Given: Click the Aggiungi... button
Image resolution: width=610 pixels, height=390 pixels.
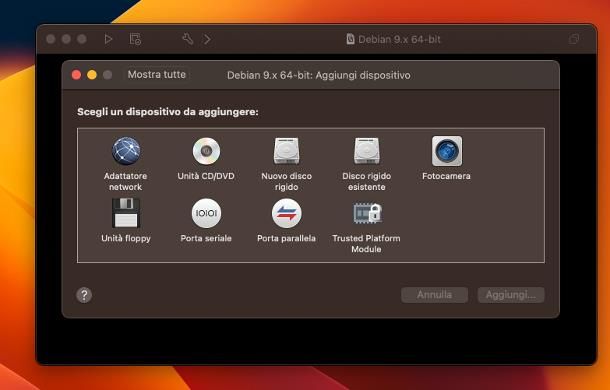Looking at the screenshot, I should click(x=511, y=295).
